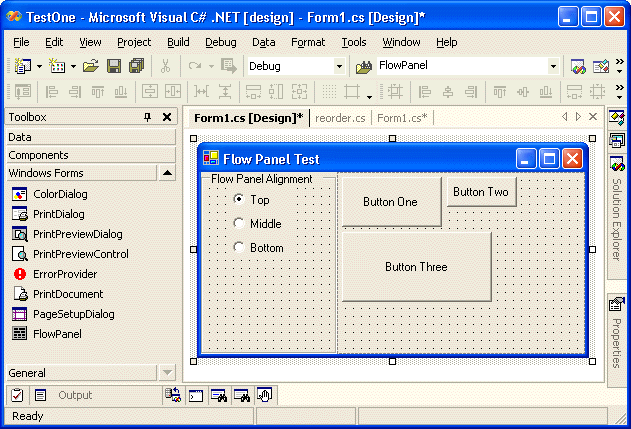Select the Top radio button
Image resolution: width=631 pixels, height=429 pixels.
coord(239,200)
